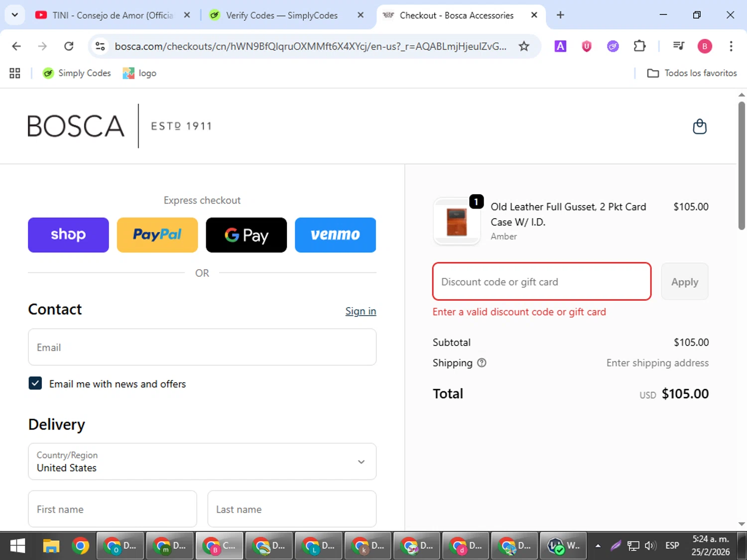Open the logo bookmark
The height and width of the screenshot is (560, 747).
(139, 73)
